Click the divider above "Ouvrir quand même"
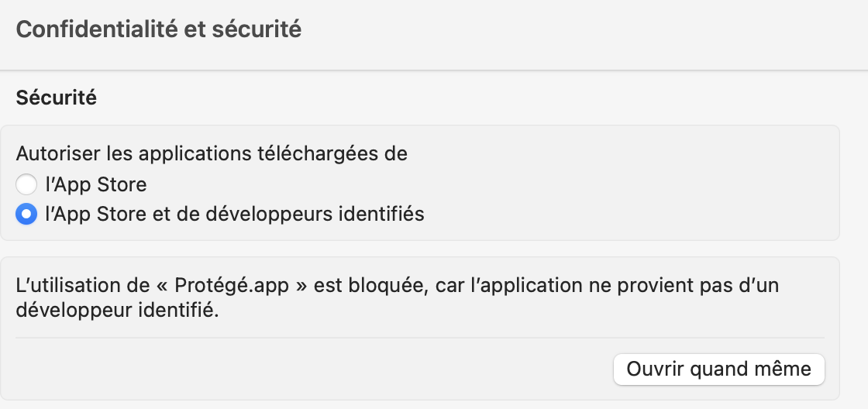This screenshot has height=409, width=868. 419,338
